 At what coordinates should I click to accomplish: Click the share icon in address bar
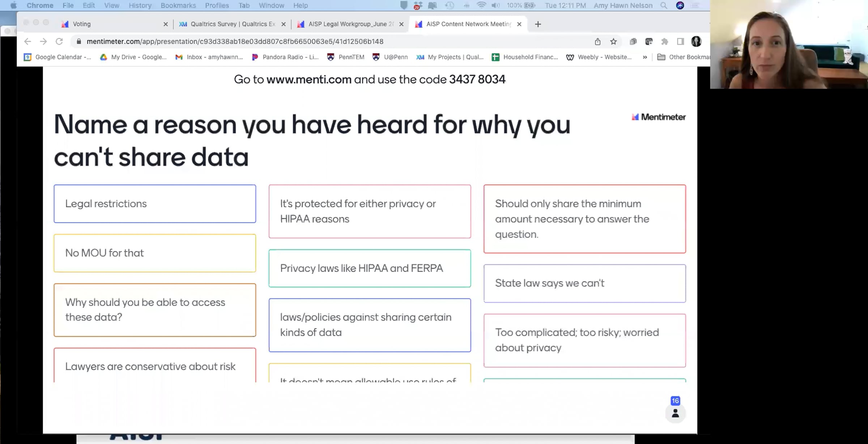point(597,42)
